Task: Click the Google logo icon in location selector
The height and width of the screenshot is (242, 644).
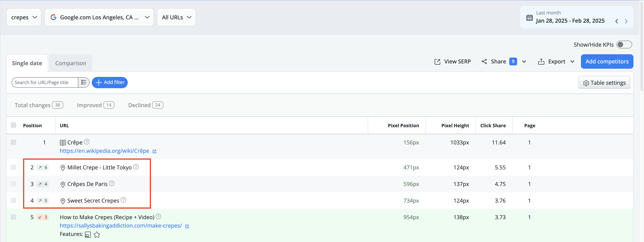Action: tap(53, 17)
